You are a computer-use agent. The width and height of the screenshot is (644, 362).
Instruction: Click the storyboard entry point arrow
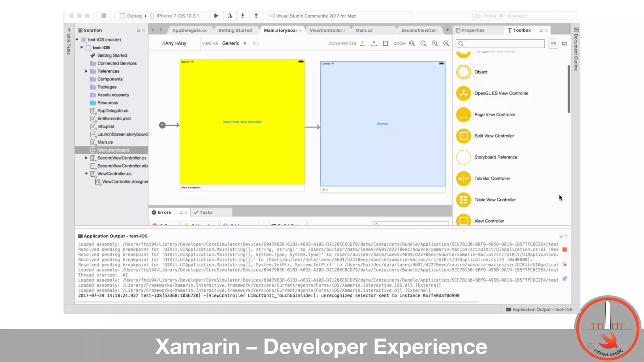tap(169, 125)
